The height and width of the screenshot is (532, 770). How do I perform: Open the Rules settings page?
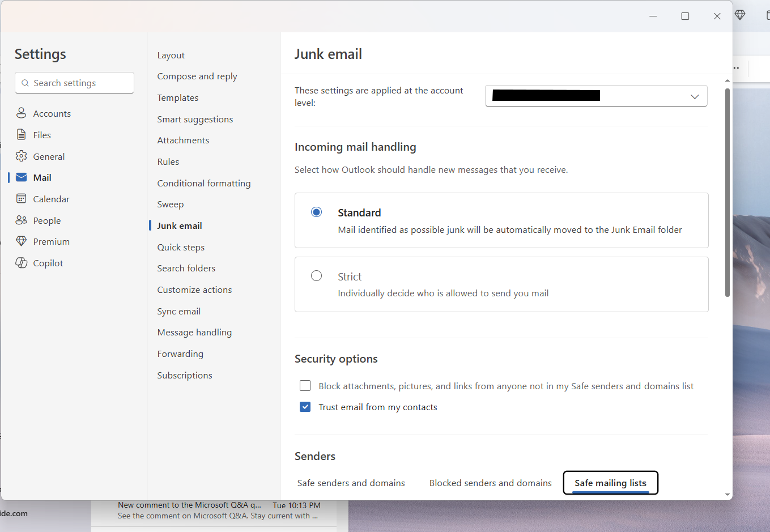click(168, 161)
